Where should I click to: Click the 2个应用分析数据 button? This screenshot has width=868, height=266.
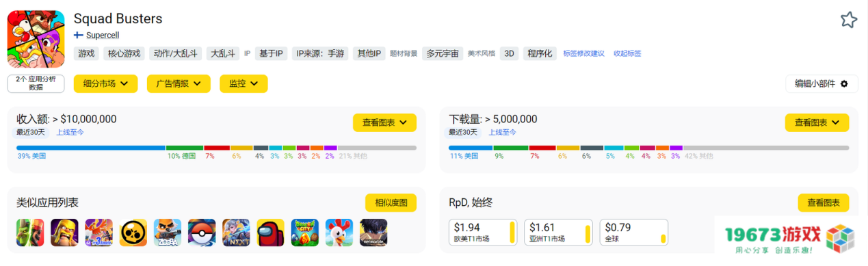coord(36,83)
